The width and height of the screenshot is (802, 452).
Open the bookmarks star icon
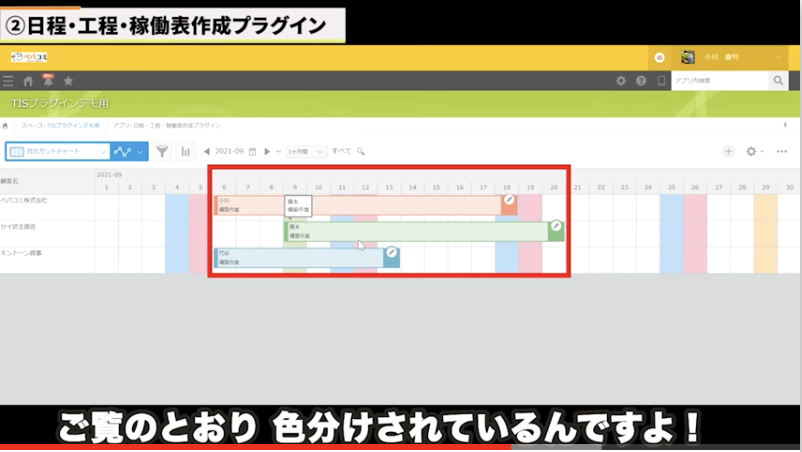pyautogui.click(x=68, y=81)
